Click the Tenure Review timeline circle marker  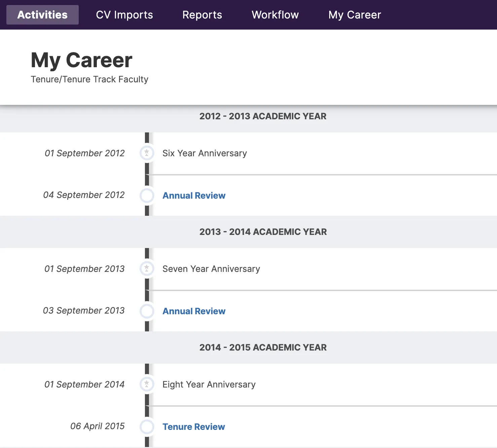pos(147,427)
